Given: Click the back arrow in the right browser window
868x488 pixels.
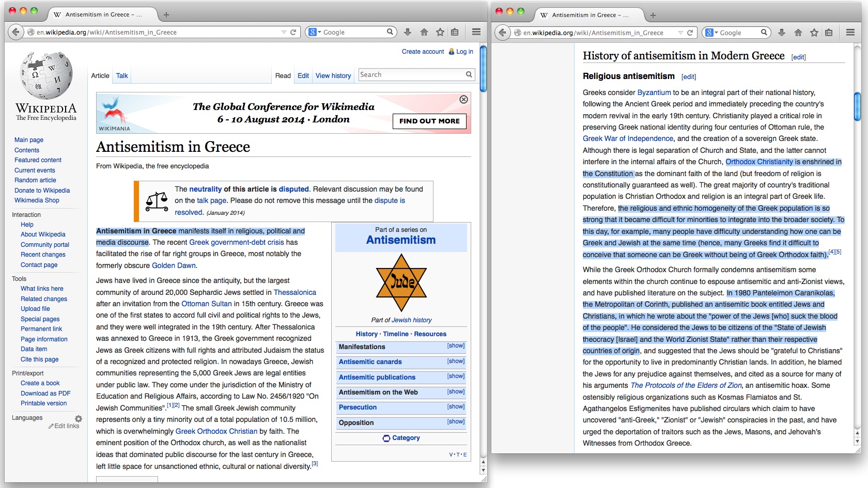Looking at the screenshot, I should point(503,33).
